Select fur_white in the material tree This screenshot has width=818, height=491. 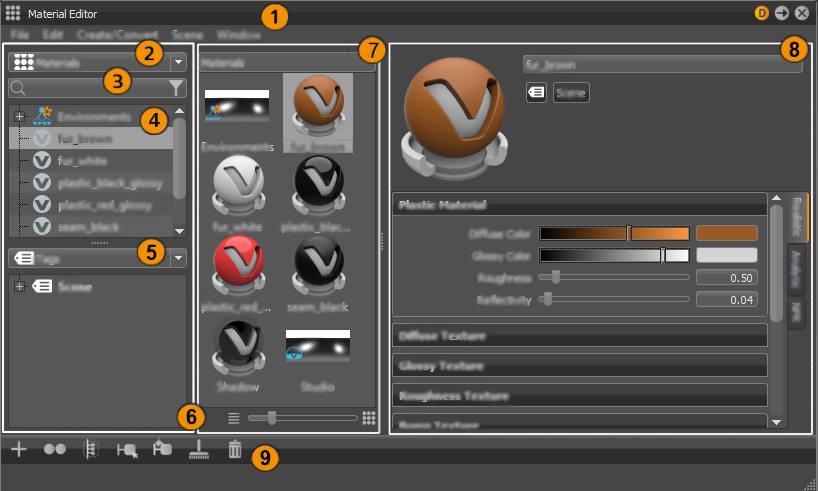click(x=91, y=161)
